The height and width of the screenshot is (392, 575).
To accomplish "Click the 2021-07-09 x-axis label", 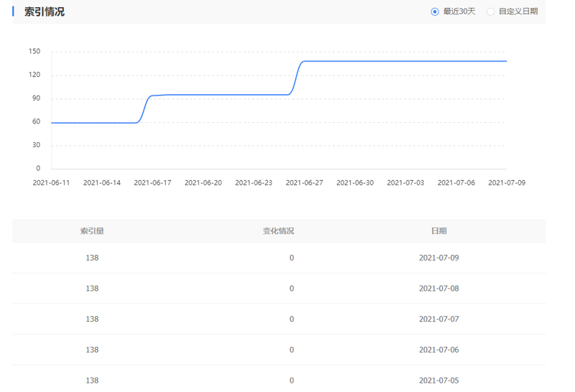I will pos(507,183).
